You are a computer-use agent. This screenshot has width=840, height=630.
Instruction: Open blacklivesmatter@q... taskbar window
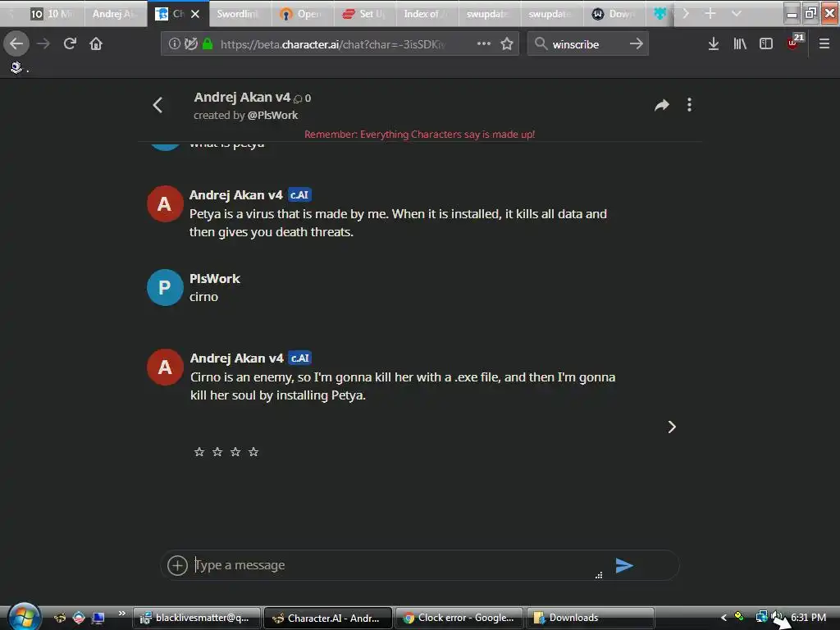coord(197,618)
